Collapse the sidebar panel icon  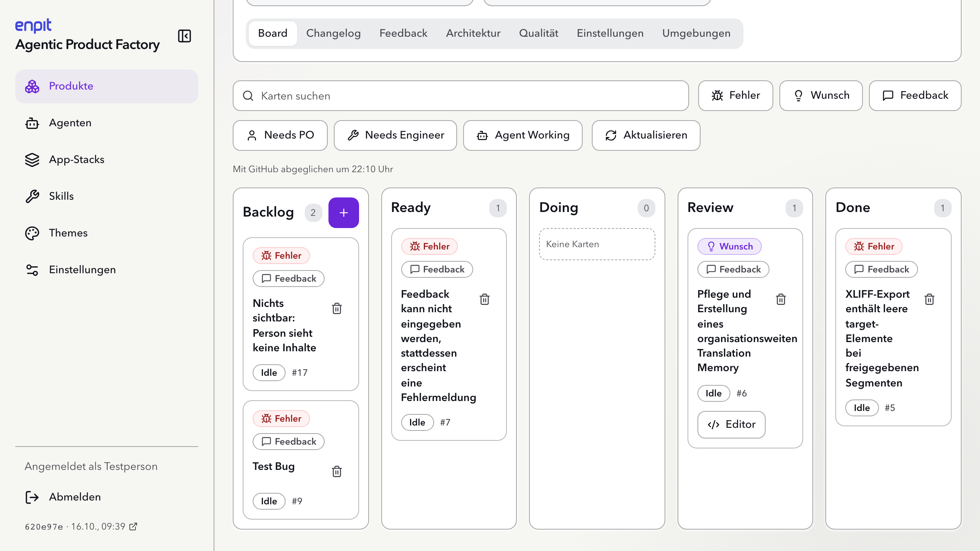coord(185,36)
